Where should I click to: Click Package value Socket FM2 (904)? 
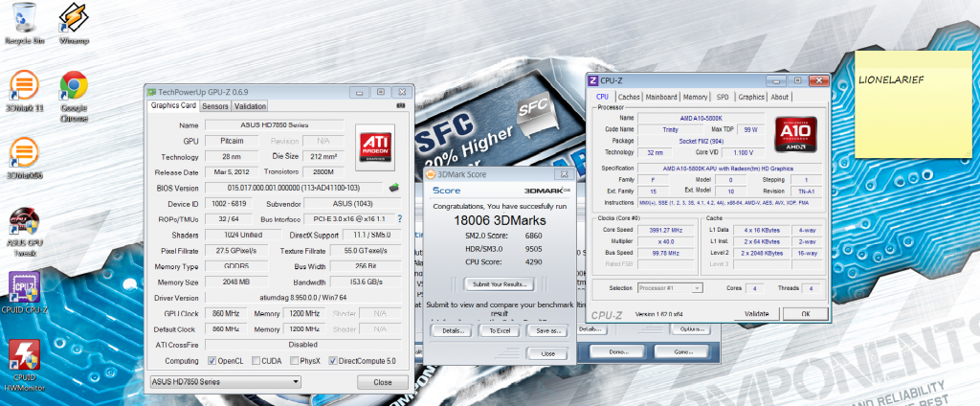[701, 141]
